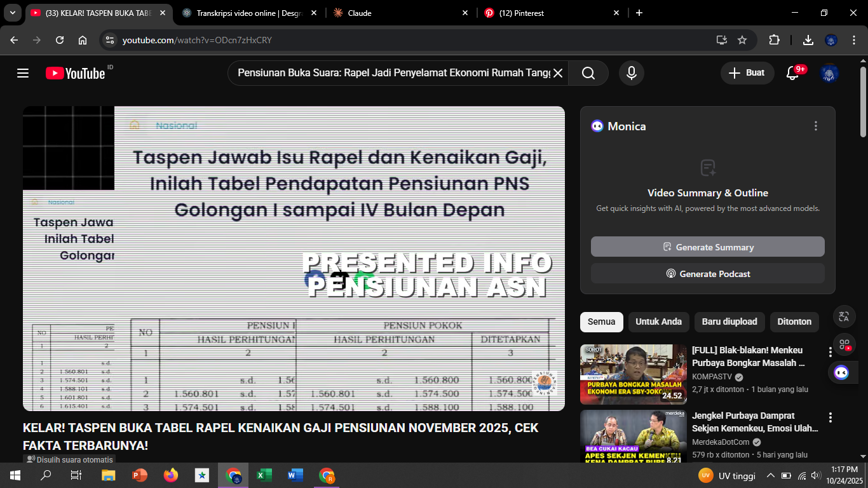
Task: Click KELAR! TASPEN video title text
Action: 280,437
